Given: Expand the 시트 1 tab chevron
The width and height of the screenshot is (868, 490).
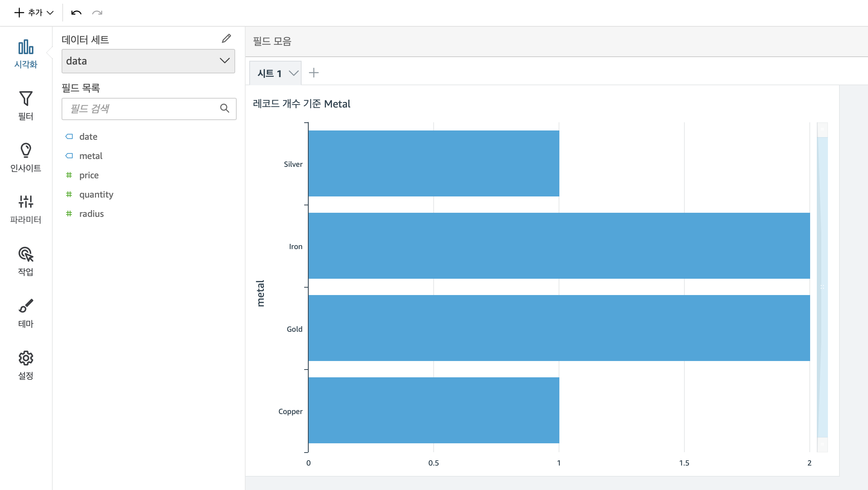Looking at the screenshot, I should (x=293, y=73).
